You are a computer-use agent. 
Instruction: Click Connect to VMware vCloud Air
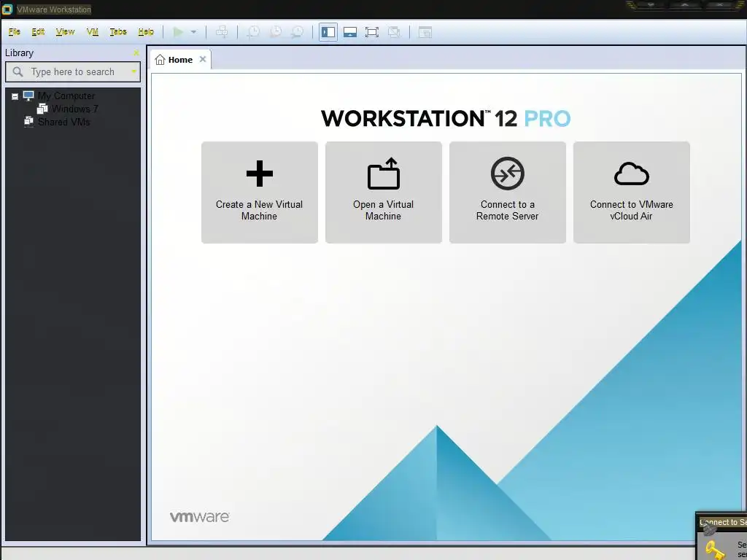632,192
